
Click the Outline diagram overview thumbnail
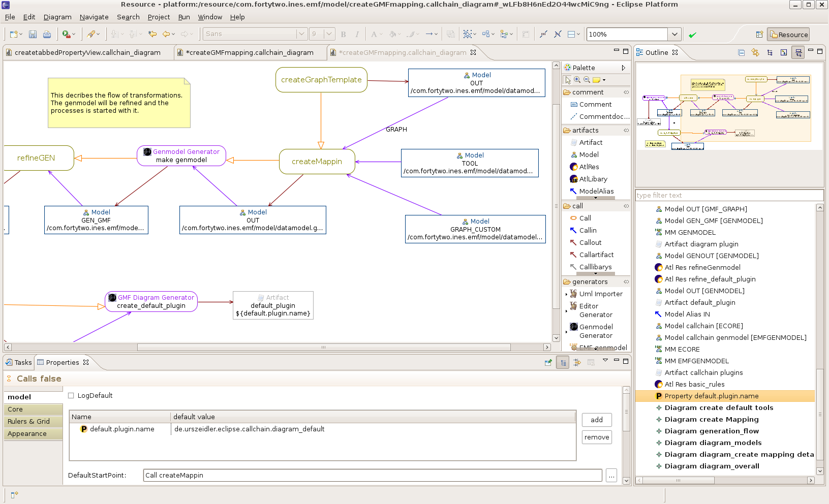tap(729, 106)
